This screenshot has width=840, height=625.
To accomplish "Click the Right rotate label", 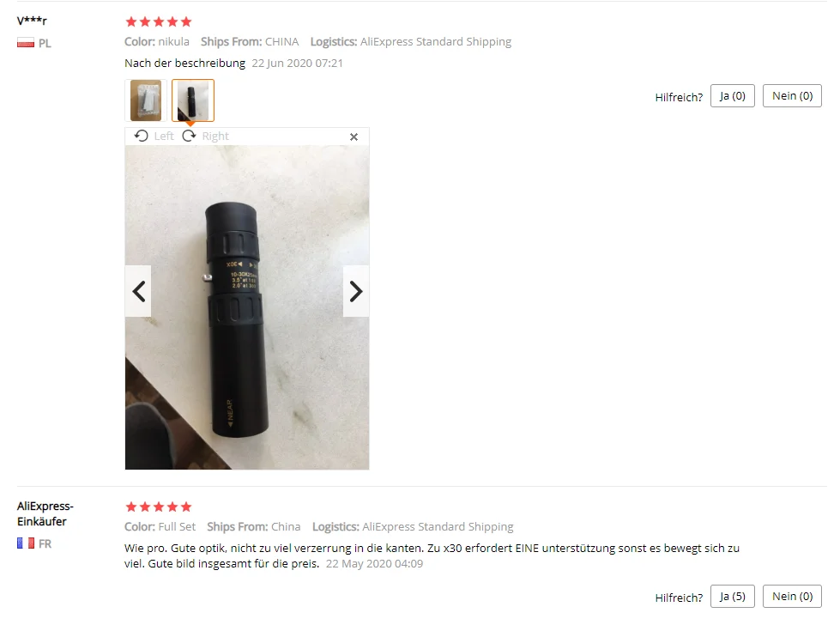I will pos(215,137).
